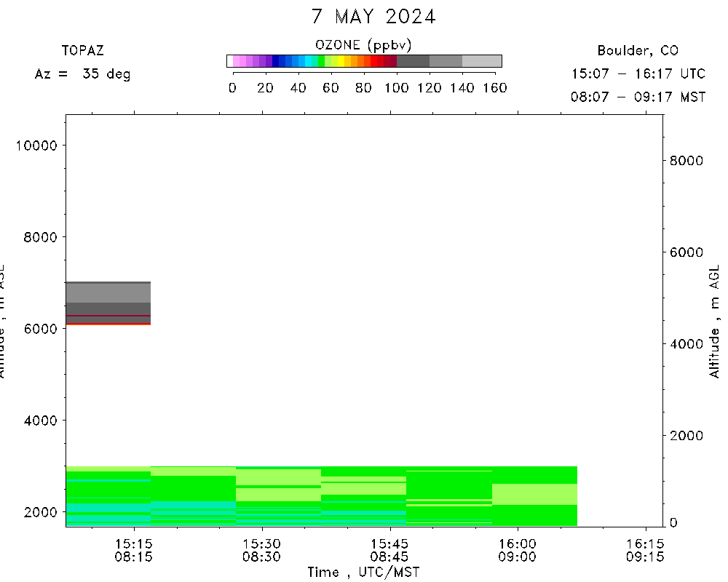Image resolution: width=728 pixels, height=582 pixels.
Task: Click the pink segment of the ozone colorbar
Action: pos(239,61)
